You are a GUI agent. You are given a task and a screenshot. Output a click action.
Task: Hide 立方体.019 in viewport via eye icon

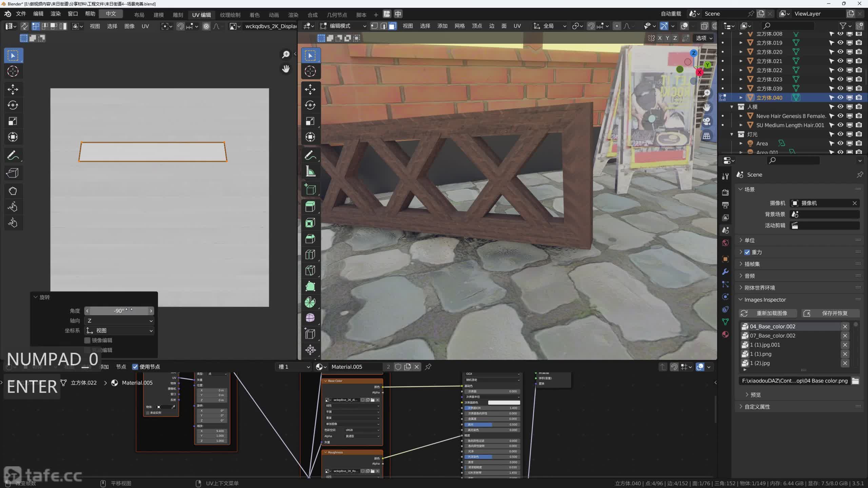tap(841, 43)
